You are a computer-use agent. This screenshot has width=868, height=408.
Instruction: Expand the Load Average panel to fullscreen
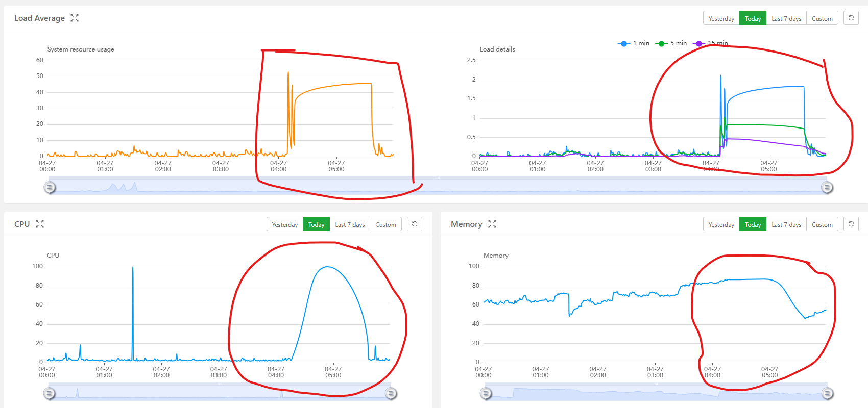coord(75,18)
